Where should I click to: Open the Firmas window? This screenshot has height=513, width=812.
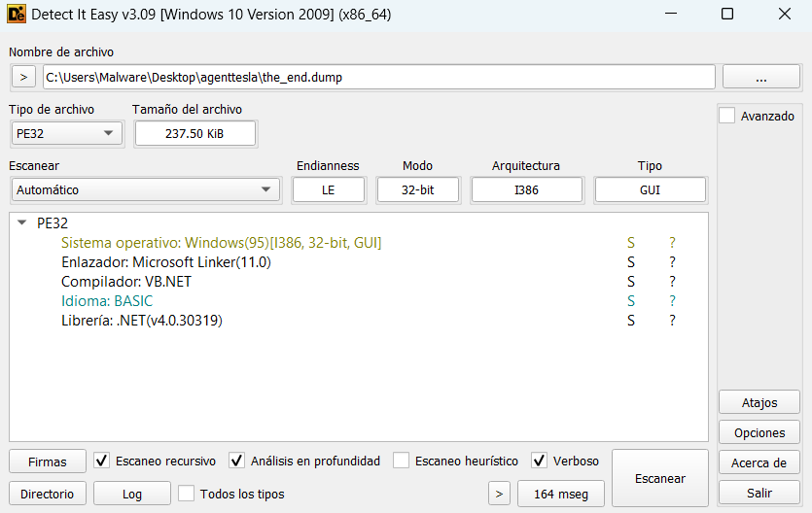[x=47, y=461]
